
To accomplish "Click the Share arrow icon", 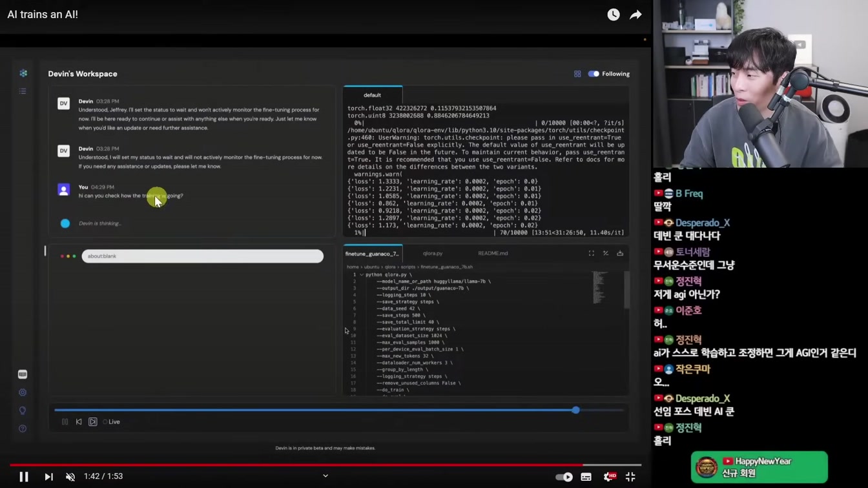I will coord(636,15).
